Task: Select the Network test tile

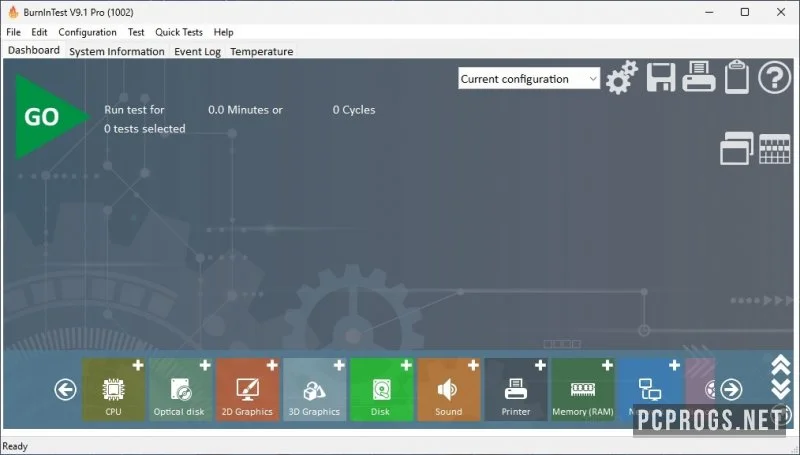Action: click(x=649, y=390)
